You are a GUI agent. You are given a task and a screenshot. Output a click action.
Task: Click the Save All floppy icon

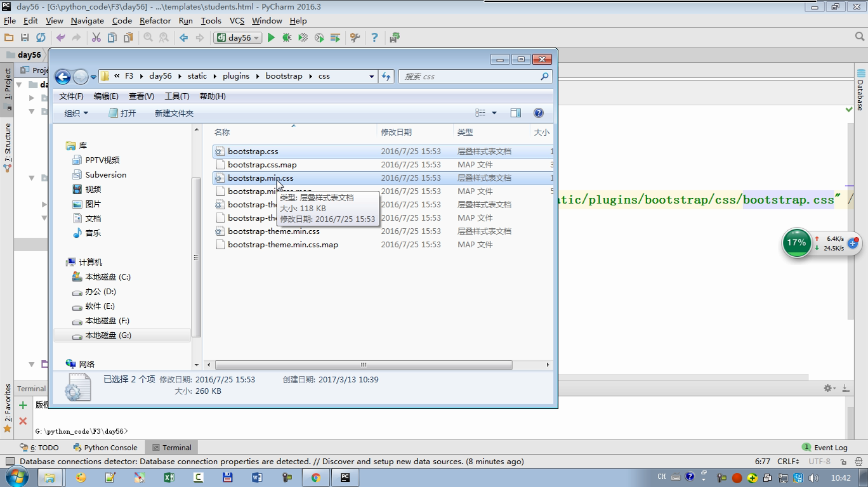[x=25, y=38]
